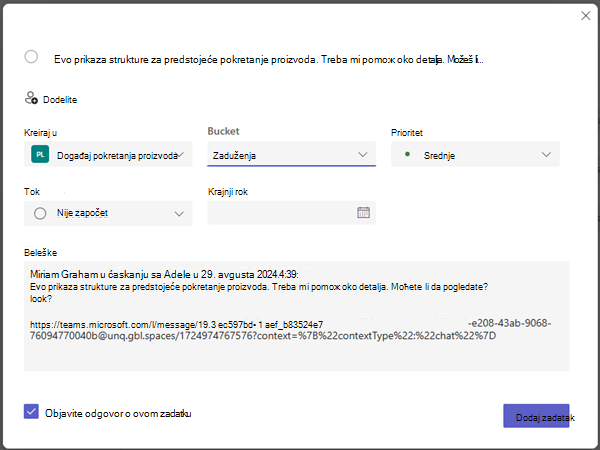Click the Kreiraj u chevron arrow
Viewport: 600px width, 450px height.
click(181, 155)
